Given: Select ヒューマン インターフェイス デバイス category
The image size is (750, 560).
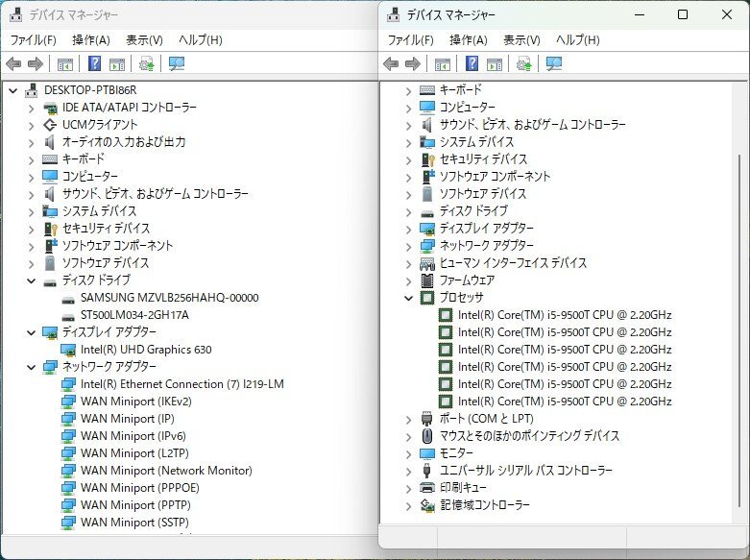Looking at the screenshot, I should (x=513, y=263).
